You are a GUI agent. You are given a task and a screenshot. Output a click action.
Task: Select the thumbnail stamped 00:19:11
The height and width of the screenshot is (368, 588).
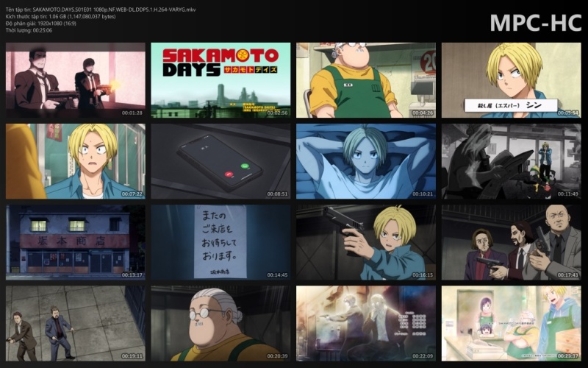(76, 323)
